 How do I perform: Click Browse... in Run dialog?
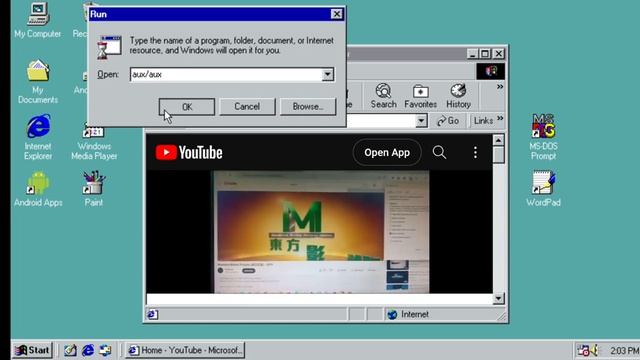point(308,107)
